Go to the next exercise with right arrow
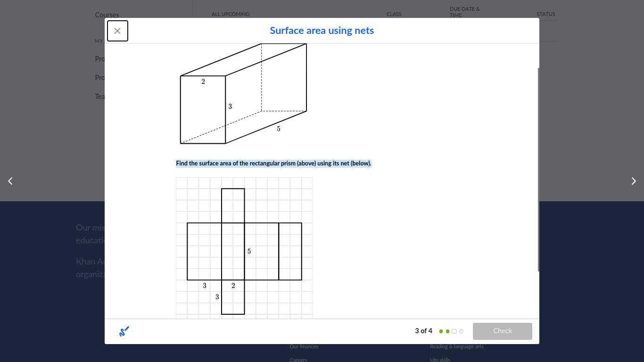644x362 pixels. [634, 181]
